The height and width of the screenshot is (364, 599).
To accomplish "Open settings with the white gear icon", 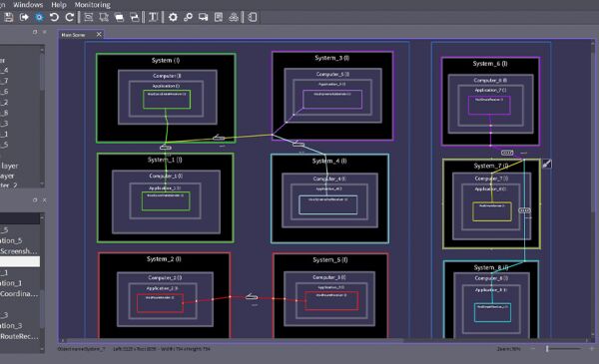I will pos(173,17).
